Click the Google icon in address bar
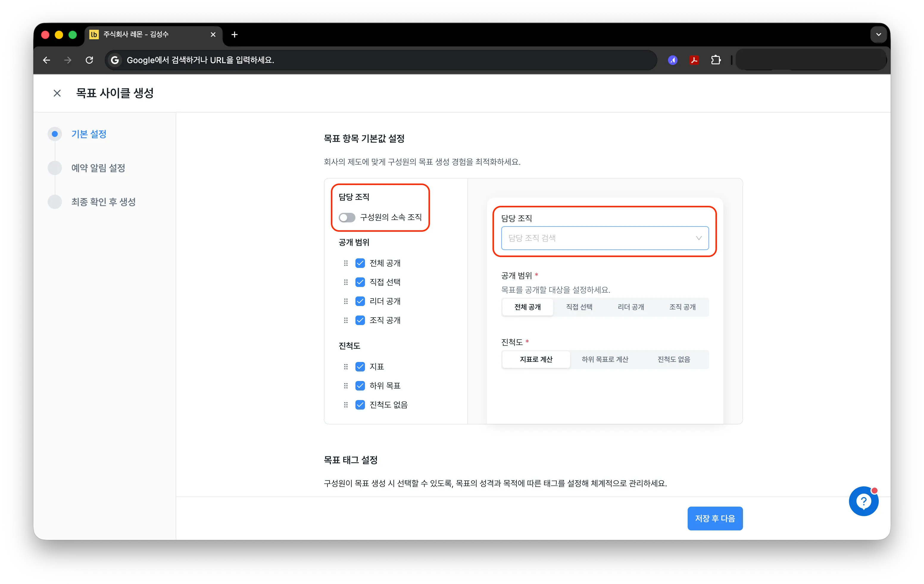 115,60
